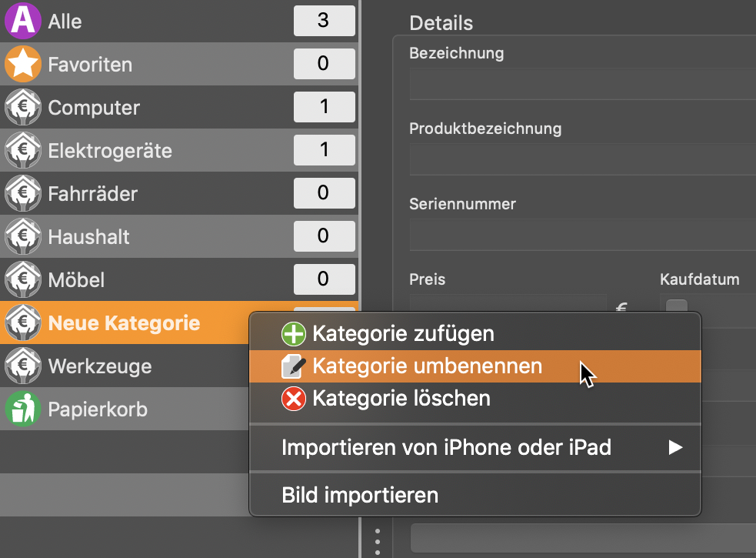This screenshot has width=756, height=558.
Task: Click the Computer category house icon
Action: pos(22,107)
